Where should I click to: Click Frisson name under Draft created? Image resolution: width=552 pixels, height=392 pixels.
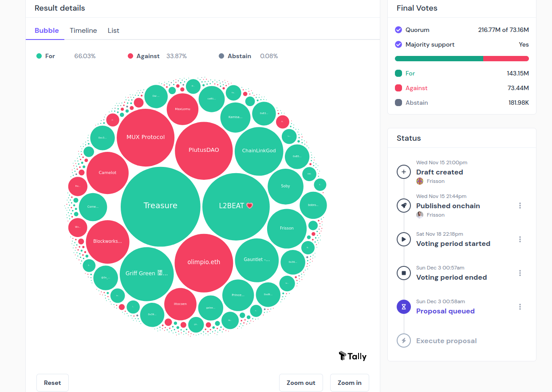click(436, 181)
